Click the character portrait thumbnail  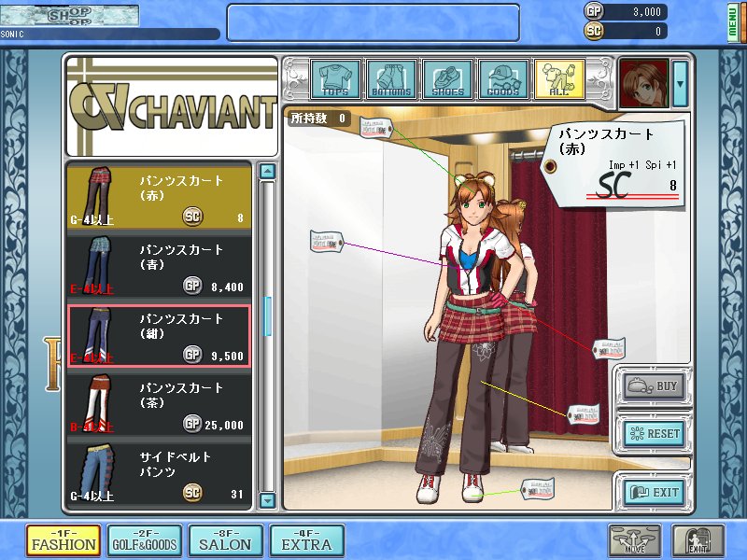(643, 83)
